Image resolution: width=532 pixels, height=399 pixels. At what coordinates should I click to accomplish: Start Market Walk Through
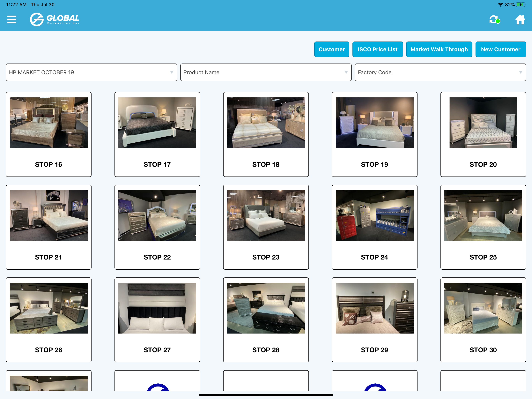pos(439,49)
